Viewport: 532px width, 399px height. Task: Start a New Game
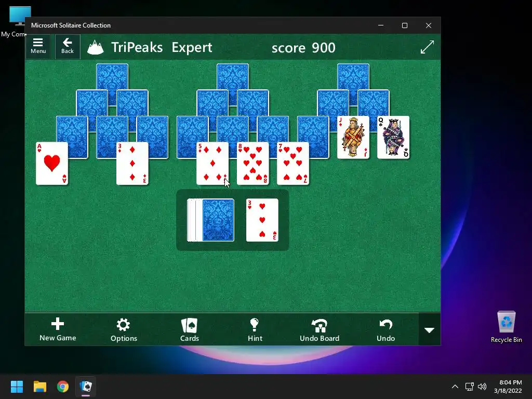(58, 329)
